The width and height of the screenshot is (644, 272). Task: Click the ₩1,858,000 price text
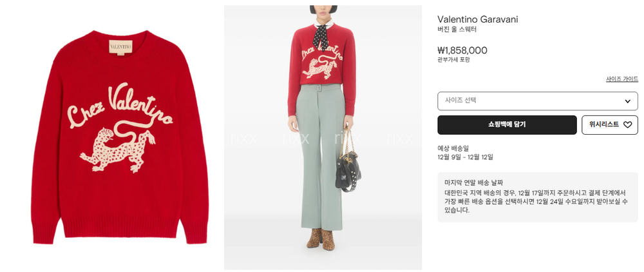[462, 50]
